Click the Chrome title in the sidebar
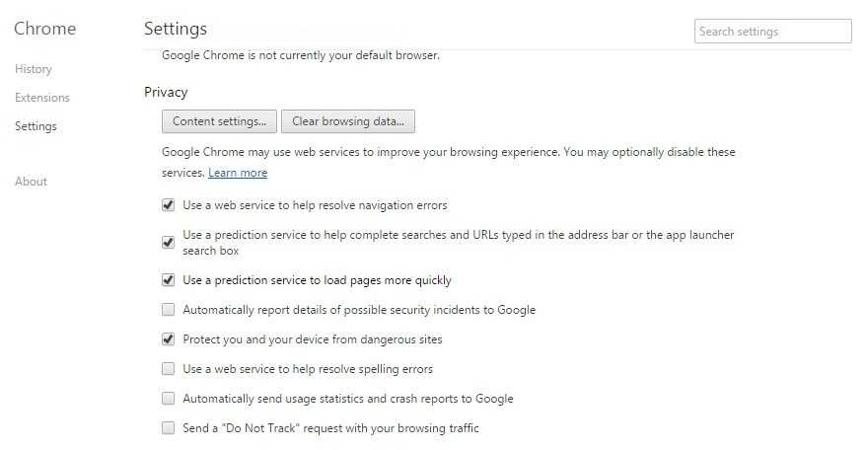Viewport: 868px width, 450px height. pyautogui.click(x=44, y=29)
